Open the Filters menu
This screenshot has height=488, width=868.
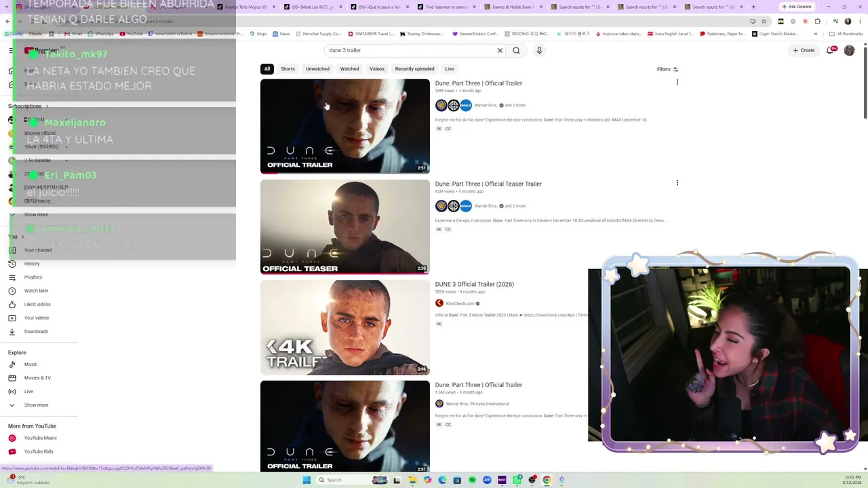point(667,69)
